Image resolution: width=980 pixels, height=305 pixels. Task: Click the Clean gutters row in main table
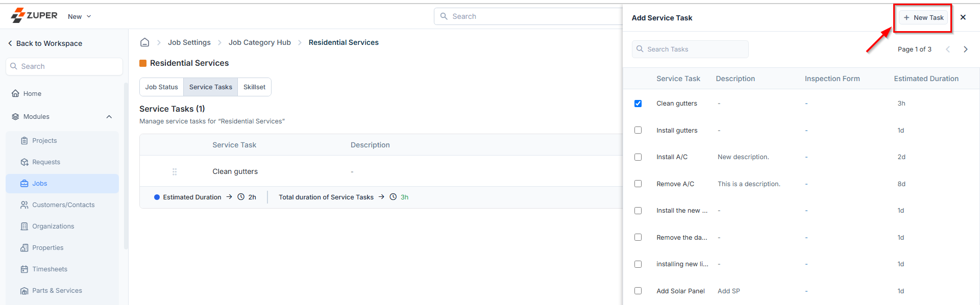[381, 171]
